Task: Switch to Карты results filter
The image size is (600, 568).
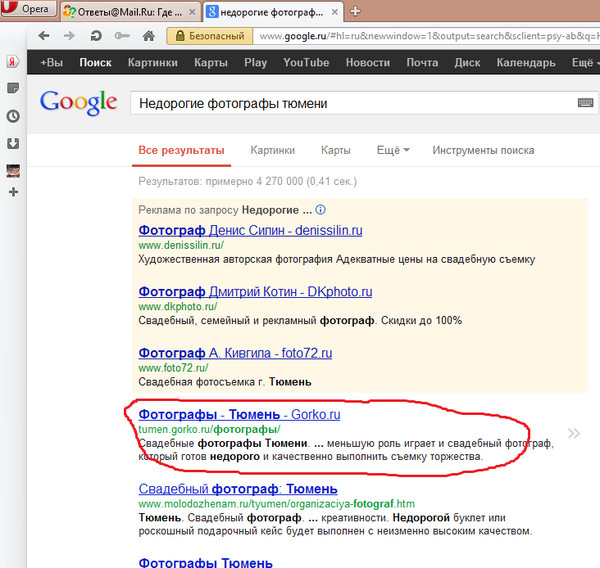Action: pos(336,150)
